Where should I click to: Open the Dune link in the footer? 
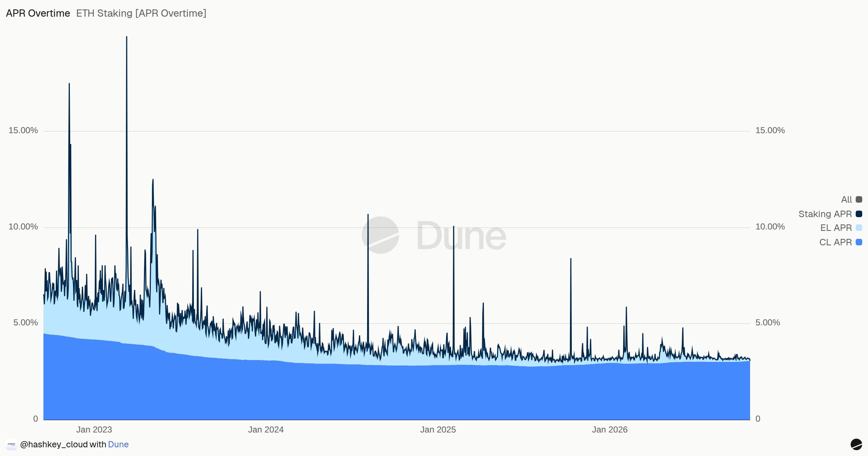click(x=118, y=444)
